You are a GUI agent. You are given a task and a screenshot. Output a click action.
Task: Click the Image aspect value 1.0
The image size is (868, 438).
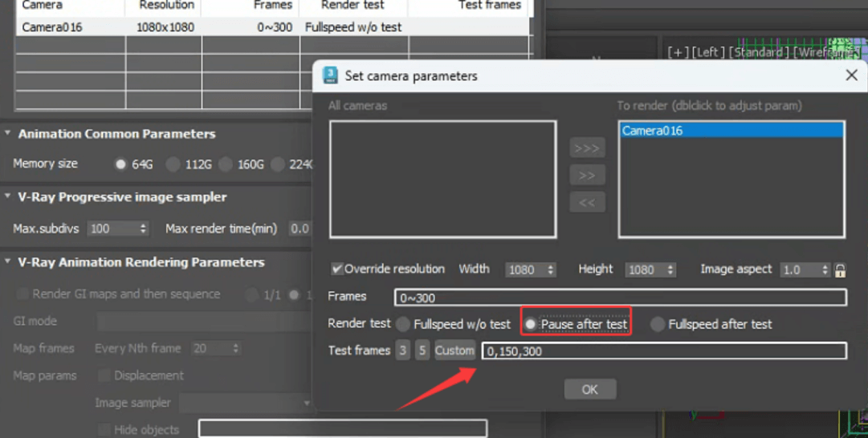coord(800,270)
